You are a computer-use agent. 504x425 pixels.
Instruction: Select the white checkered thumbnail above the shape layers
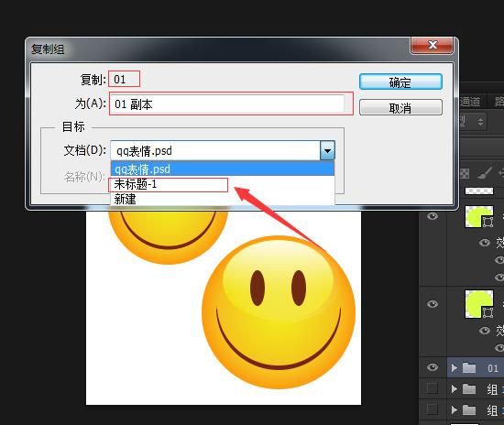tap(479, 191)
